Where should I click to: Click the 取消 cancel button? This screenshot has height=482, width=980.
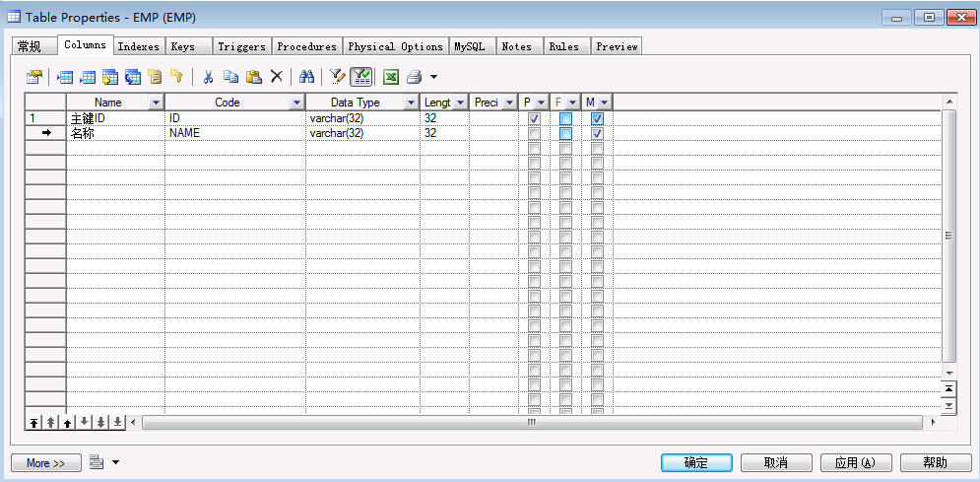(x=776, y=462)
